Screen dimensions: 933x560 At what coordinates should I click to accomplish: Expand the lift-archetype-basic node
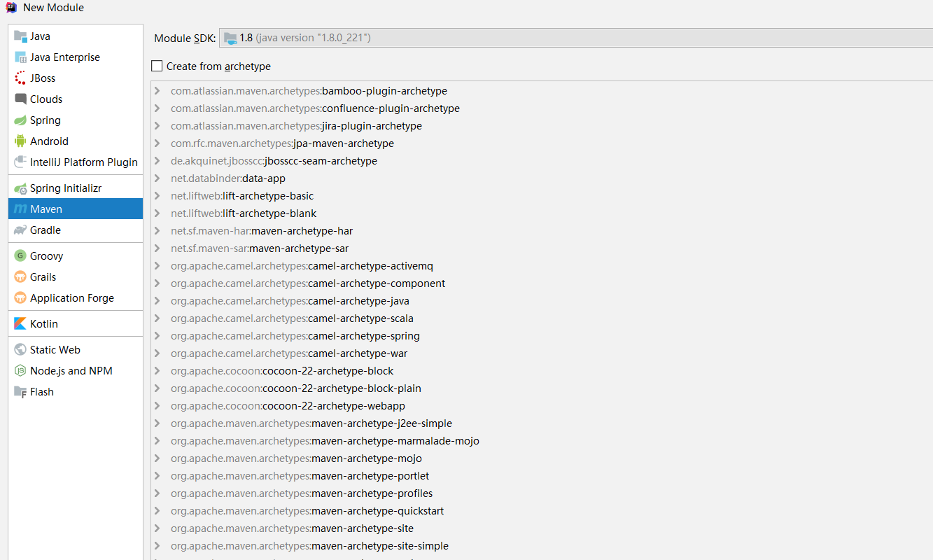[x=157, y=196]
